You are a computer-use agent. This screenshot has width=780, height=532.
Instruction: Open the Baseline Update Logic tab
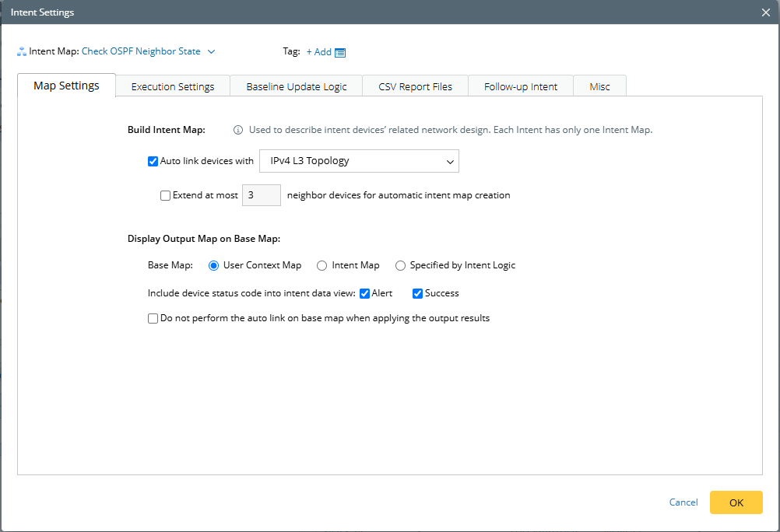pyautogui.click(x=297, y=86)
